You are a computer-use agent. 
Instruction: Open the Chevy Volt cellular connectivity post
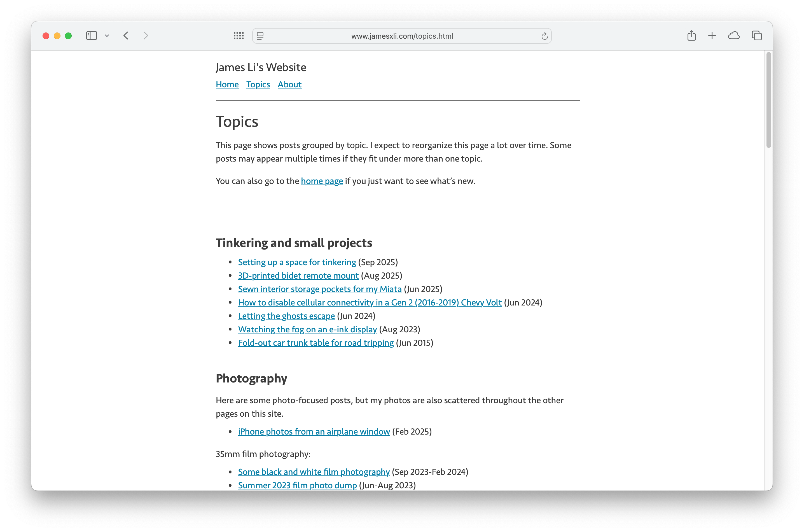370,303
